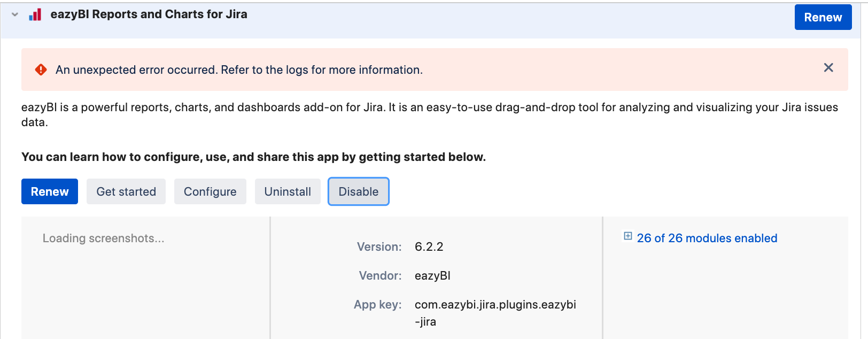Collapse the eazyBI app row chevron

coord(15,14)
